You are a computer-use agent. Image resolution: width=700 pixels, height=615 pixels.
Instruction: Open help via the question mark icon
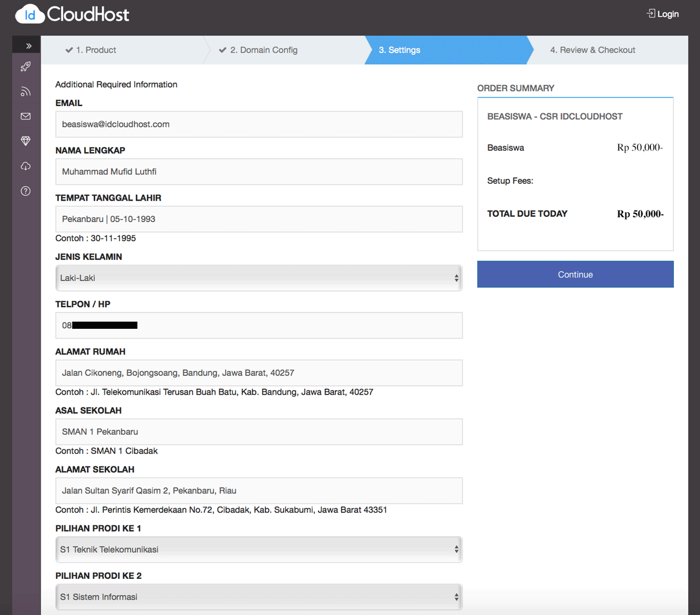(26, 191)
